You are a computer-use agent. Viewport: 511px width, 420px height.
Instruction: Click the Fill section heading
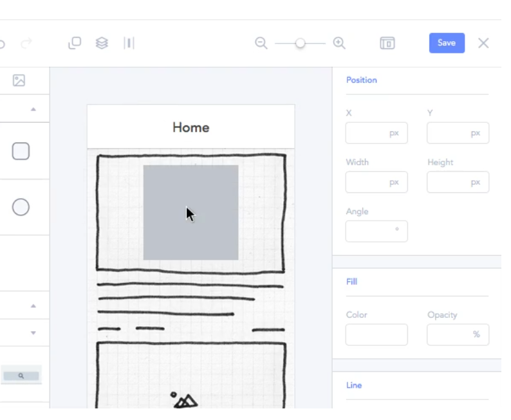(351, 282)
